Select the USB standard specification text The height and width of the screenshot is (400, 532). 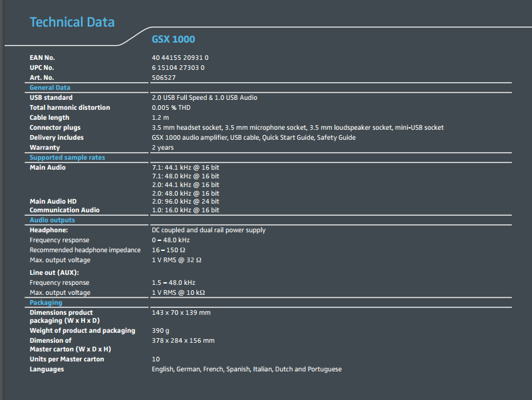coord(205,98)
